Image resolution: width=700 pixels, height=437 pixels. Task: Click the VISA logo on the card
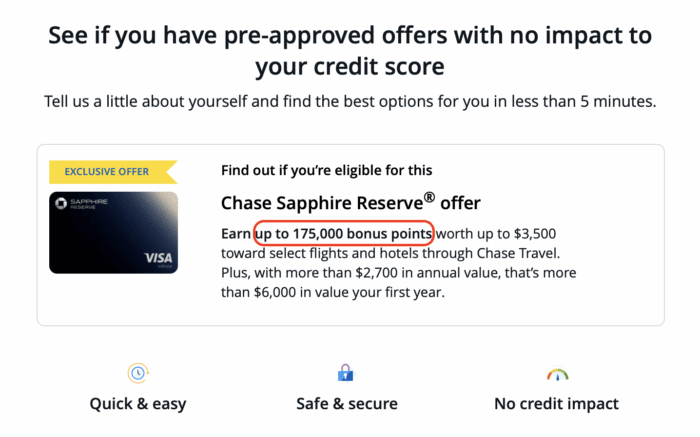pyautogui.click(x=155, y=257)
